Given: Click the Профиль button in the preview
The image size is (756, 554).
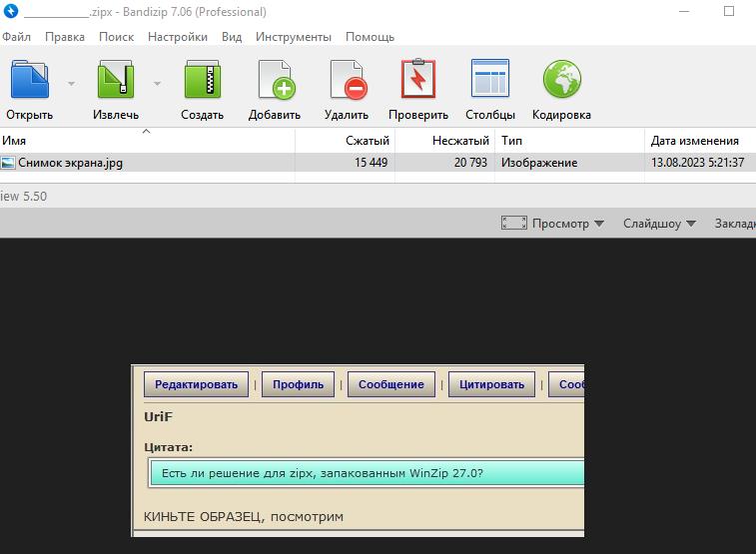Looking at the screenshot, I should point(298,384).
